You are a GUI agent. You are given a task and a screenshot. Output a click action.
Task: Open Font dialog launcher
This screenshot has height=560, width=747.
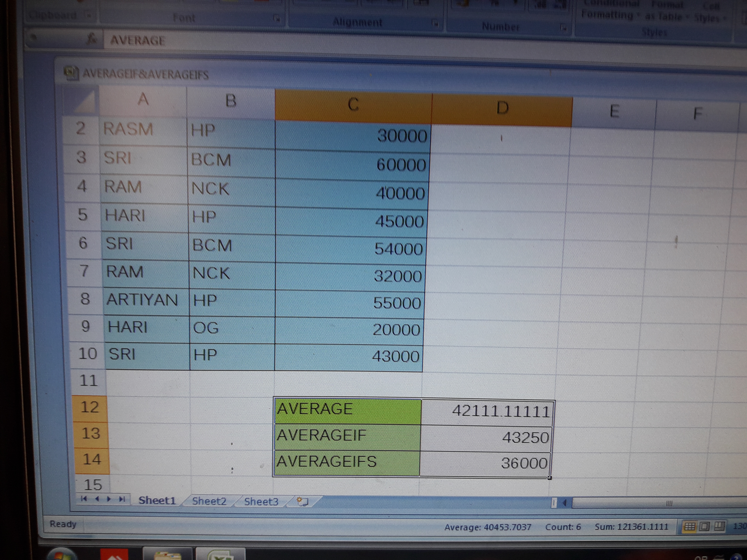click(x=277, y=18)
